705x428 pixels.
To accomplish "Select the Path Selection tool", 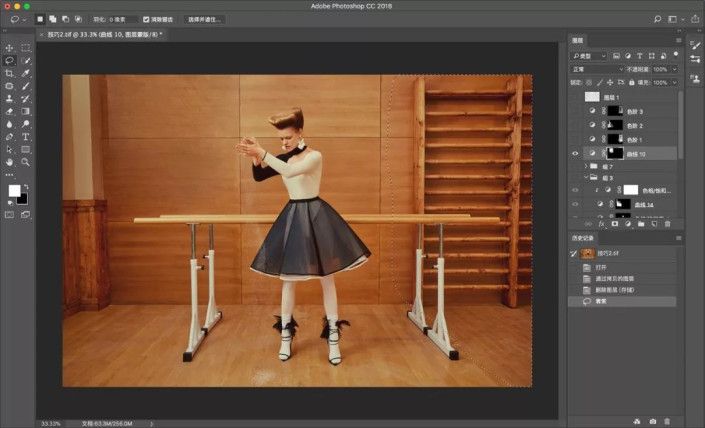I will [9, 149].
